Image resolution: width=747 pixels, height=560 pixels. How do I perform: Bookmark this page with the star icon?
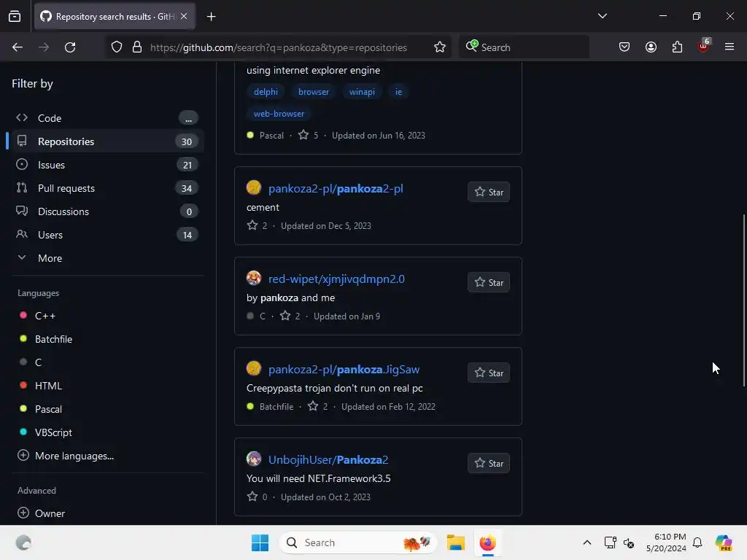click(x=440, y=47)
